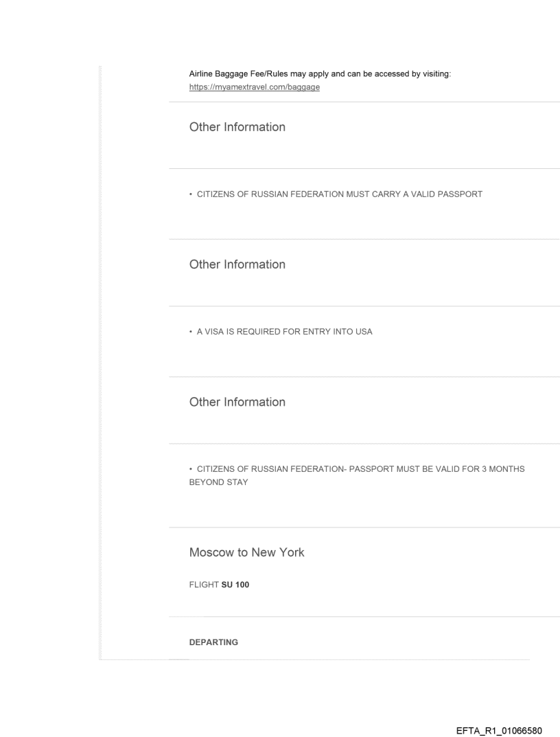Select the third Other Information heading
The width and height of the screenshot is (560, 737).
(237, 402)
